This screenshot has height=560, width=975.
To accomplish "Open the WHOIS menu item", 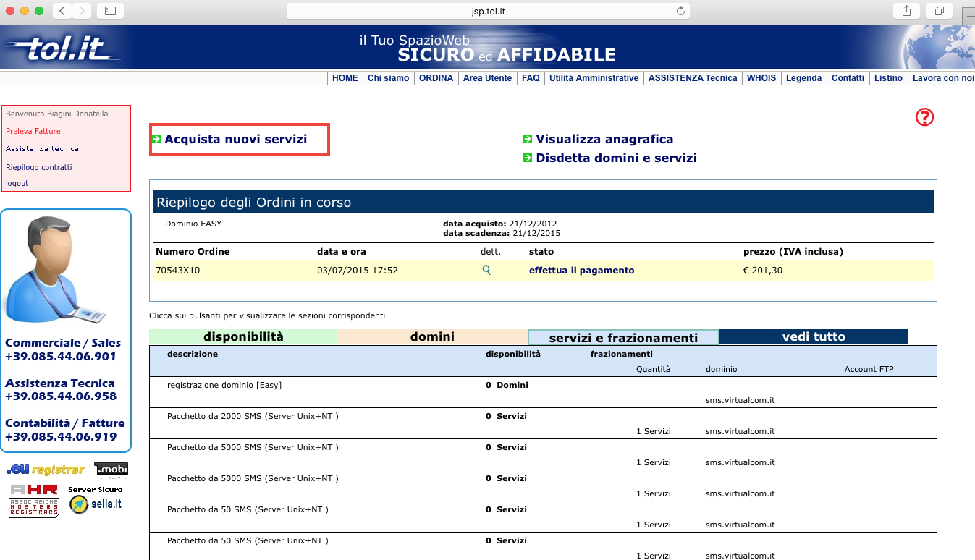I will coord(761,78).
